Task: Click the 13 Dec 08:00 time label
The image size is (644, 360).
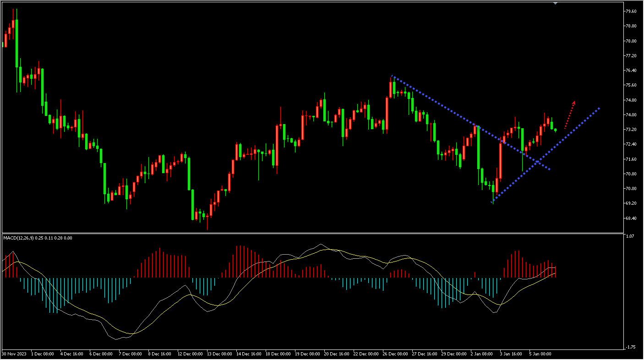Action: pyautogui.click(x=220, y=354)
